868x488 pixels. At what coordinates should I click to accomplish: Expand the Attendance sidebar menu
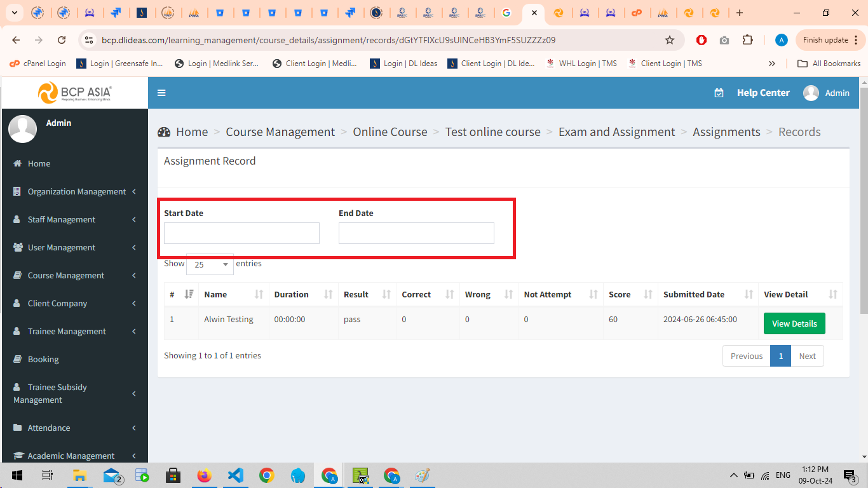pos(74,428)
